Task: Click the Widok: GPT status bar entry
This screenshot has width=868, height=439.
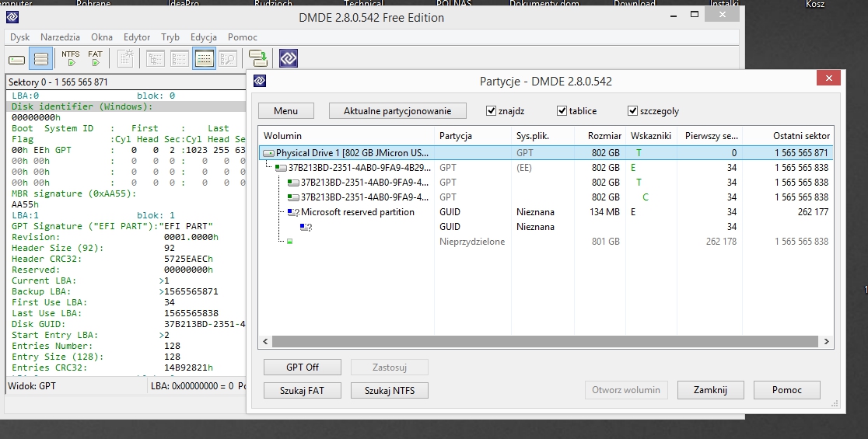Action: coord(32,386)
